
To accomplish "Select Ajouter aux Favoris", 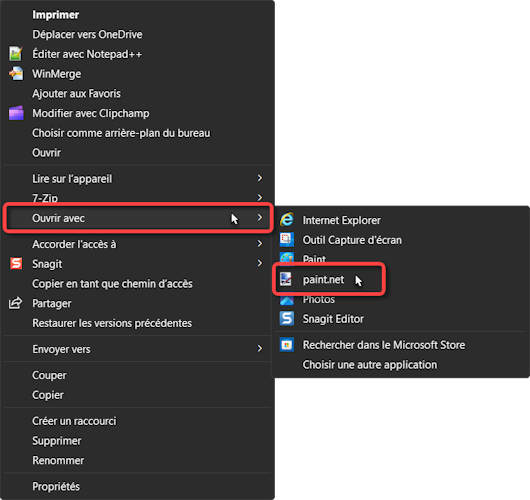I will point(138,94).
